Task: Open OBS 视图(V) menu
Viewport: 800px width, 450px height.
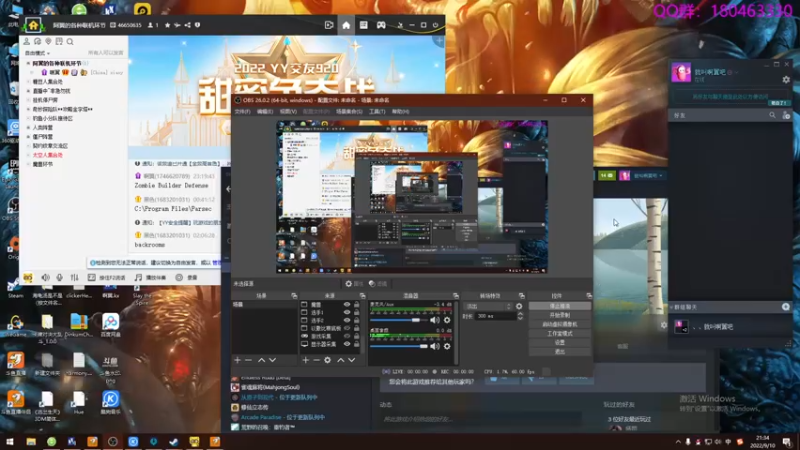Action: click(288, 112)
